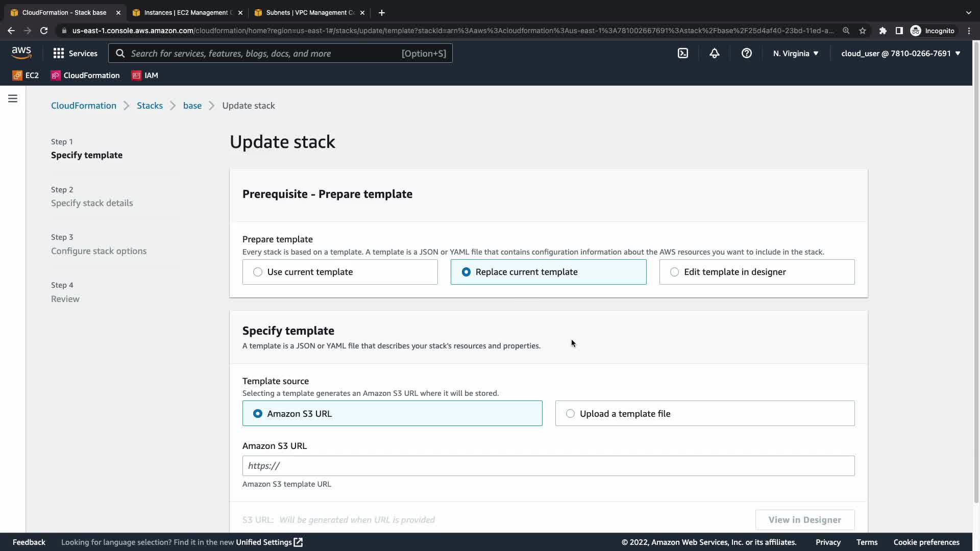This screenshot has height=551, width=980.
Task: Open the Services grid menu
Action: [x=75, y=53]
